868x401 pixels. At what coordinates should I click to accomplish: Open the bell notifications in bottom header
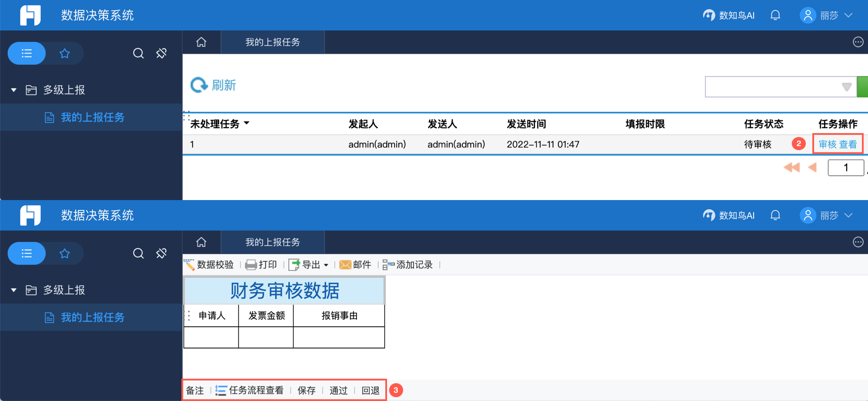[x=775, y=215]
